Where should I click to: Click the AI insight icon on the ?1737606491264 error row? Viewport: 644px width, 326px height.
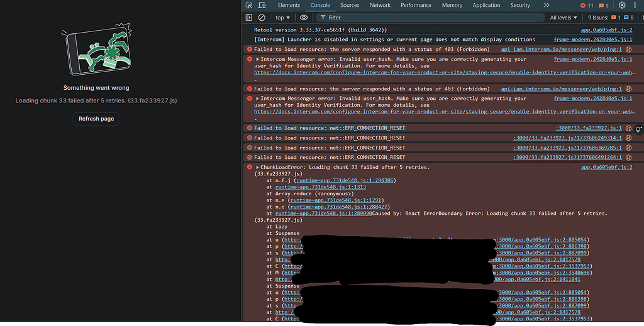(628, 158)
